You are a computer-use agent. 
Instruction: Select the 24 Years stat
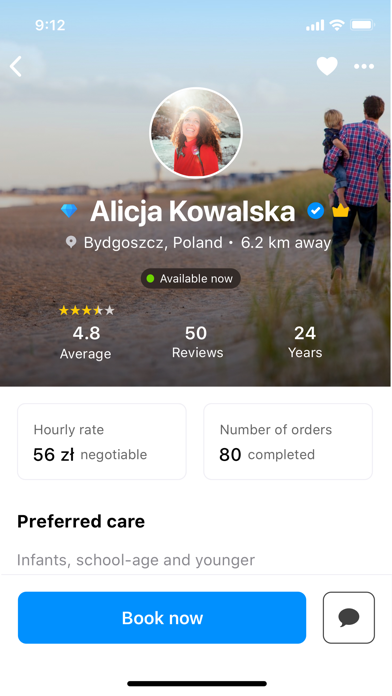point(305,342)
